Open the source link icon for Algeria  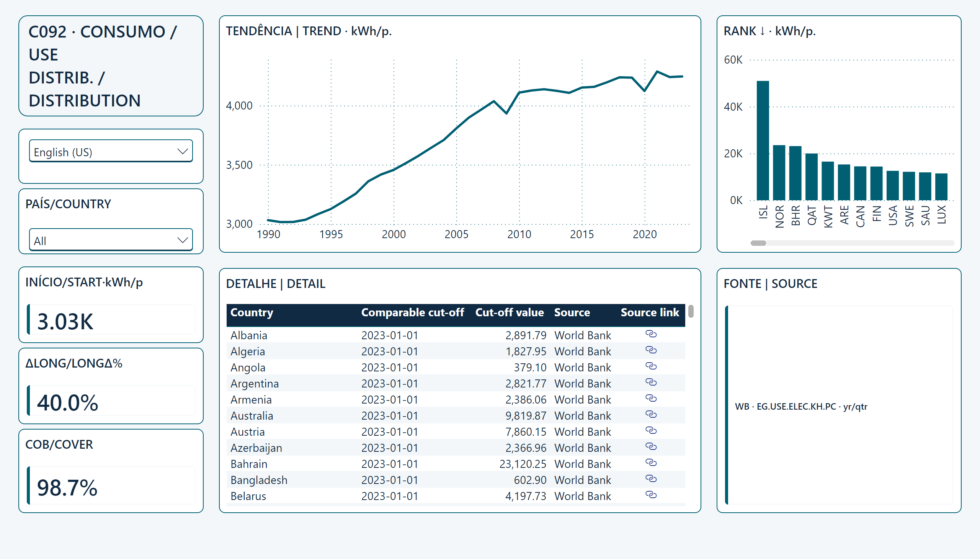651,350
